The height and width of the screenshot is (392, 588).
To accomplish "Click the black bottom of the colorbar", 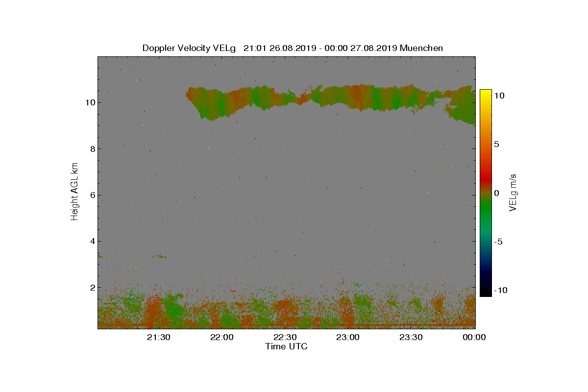I will click(x=486, y=292).
